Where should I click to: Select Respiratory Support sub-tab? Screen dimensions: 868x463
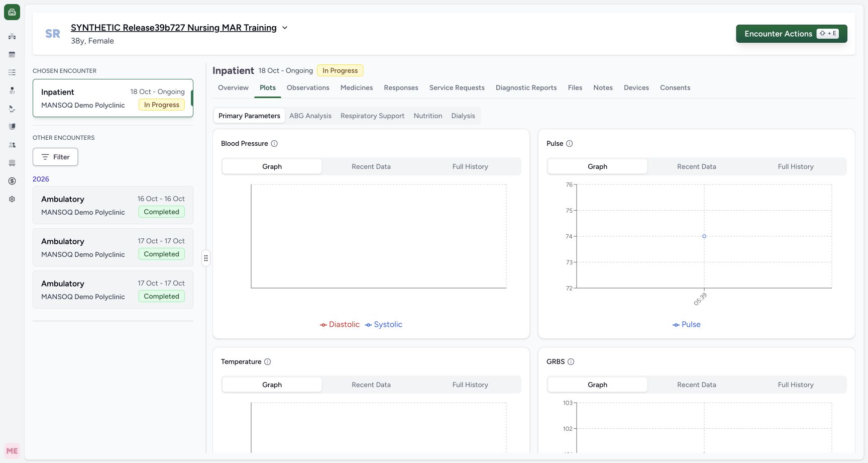pyautogui.click(x=372, y=116)
